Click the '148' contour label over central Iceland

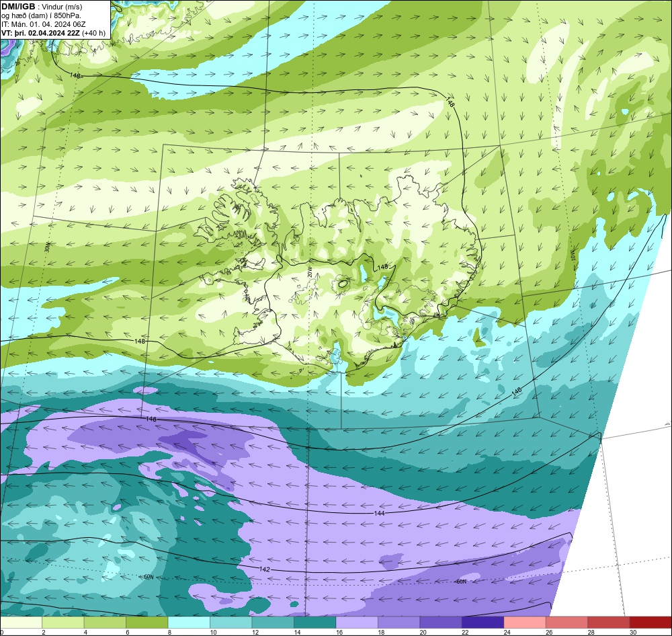(382, 267)
